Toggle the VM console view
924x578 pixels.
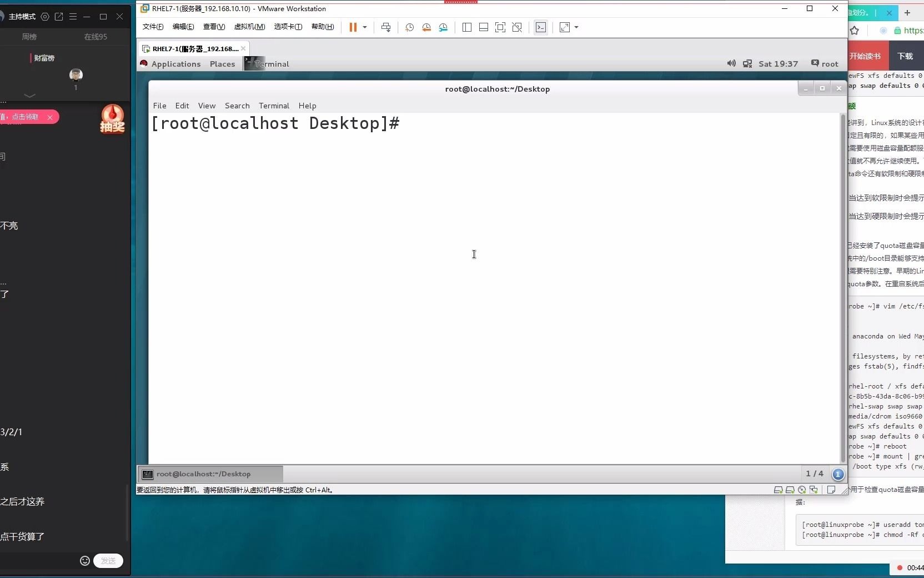point(541,27)
